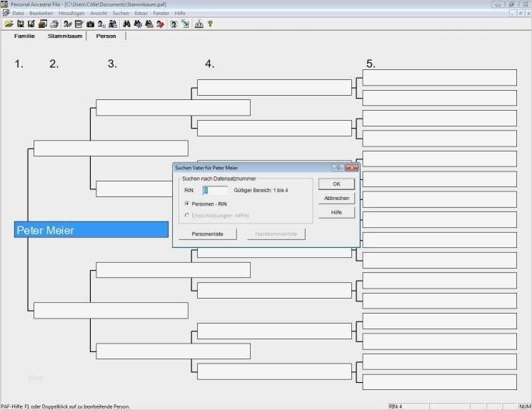Select the Peter Meier pedigree box
The height and width of the screenshot is (410, 532).
coord(91,230)
